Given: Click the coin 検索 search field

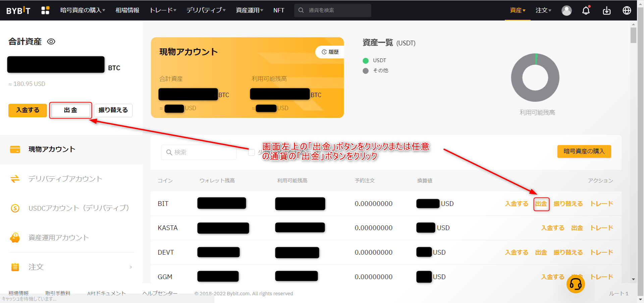Looking at the screenshot, I should click(x=199, y=153).
